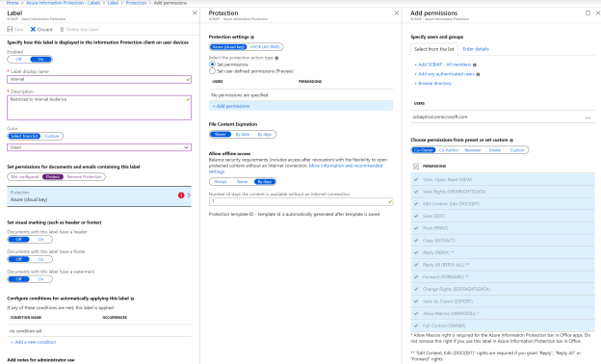Select Co-Author permission preset

coord(449,150)
